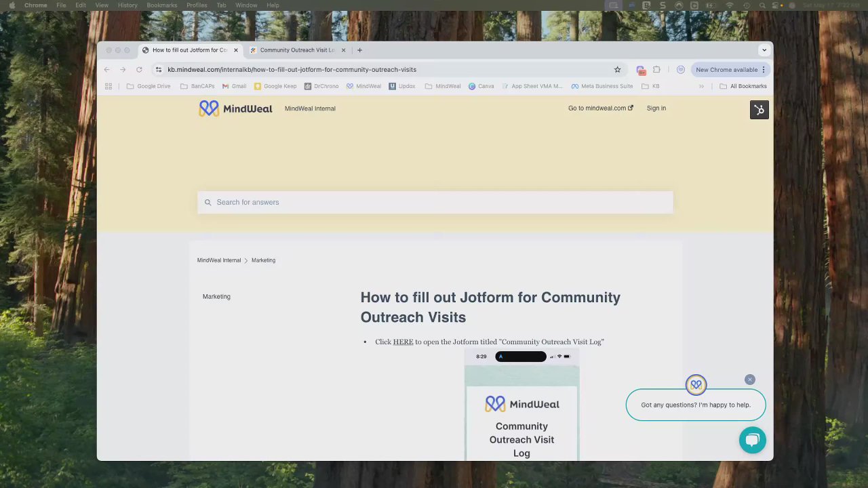Click the Community Outreach Visit Log phone screenshot

tap(521, 405)
